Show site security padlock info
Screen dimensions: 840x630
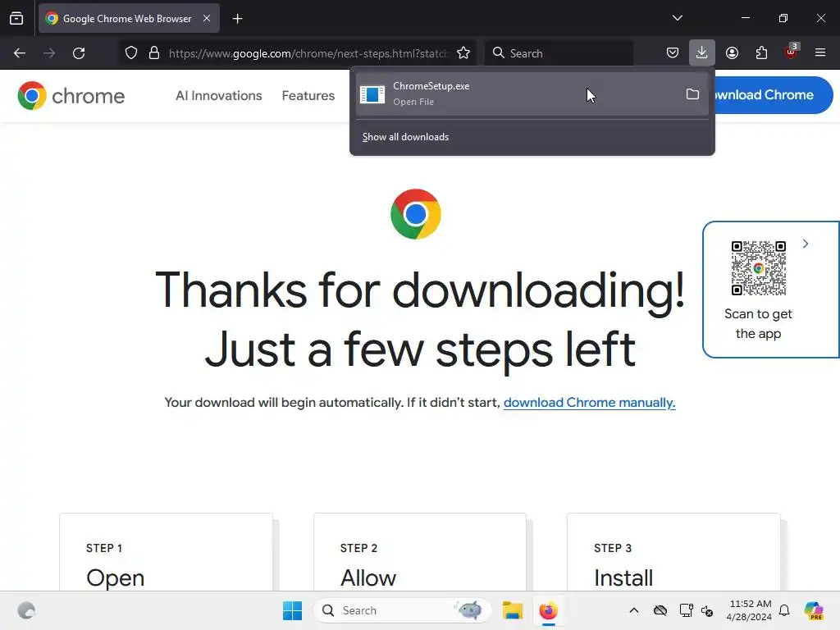point(154,53)
